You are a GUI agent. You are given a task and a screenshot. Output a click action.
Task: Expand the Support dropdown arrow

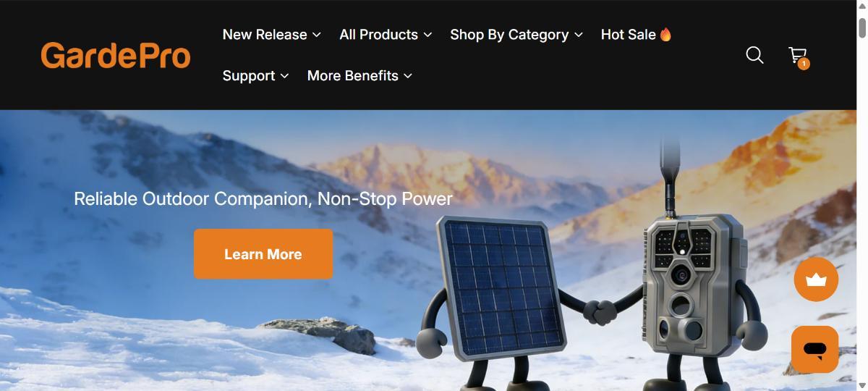point(284,76)
